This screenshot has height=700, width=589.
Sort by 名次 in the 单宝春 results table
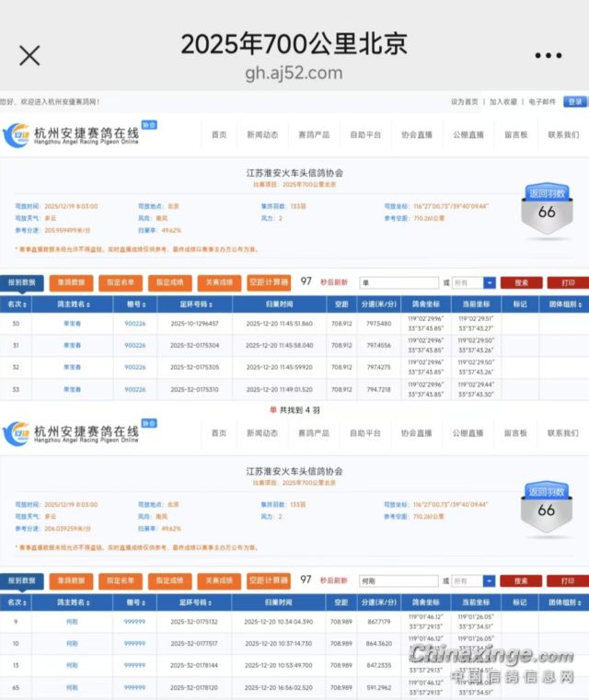click(x=17, y=304)
